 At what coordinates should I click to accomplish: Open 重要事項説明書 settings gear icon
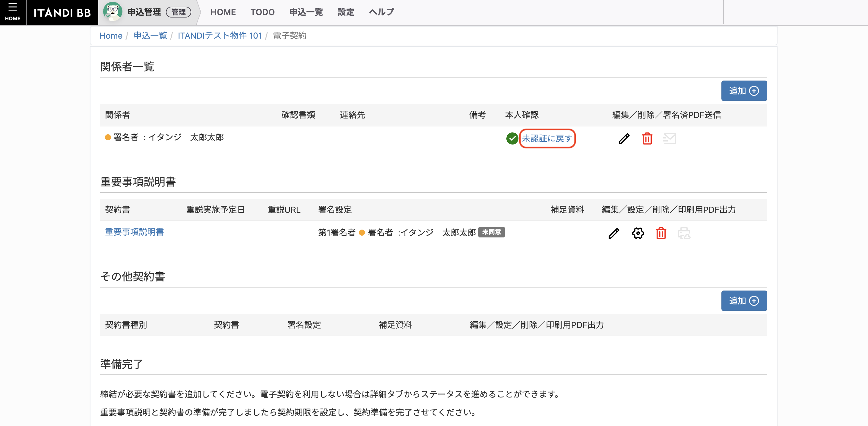[638, 233]
